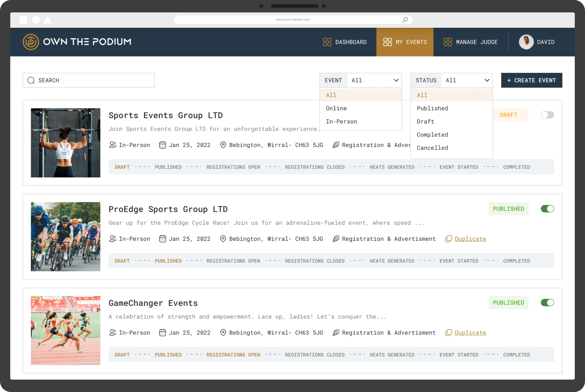The image size is (585, 392).
Task: Open the track runners thumbnail image
Action: pos(66,331)
